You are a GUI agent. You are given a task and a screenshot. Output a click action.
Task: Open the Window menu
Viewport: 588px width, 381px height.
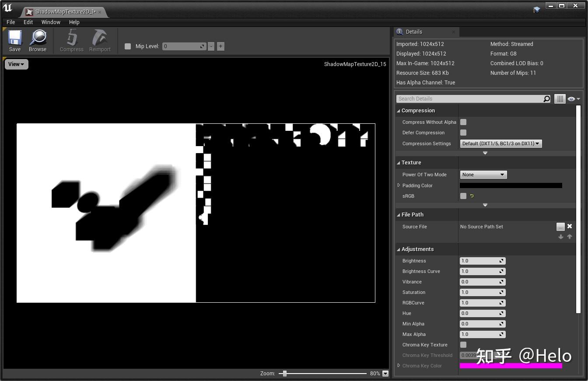(x=51, y=22)
